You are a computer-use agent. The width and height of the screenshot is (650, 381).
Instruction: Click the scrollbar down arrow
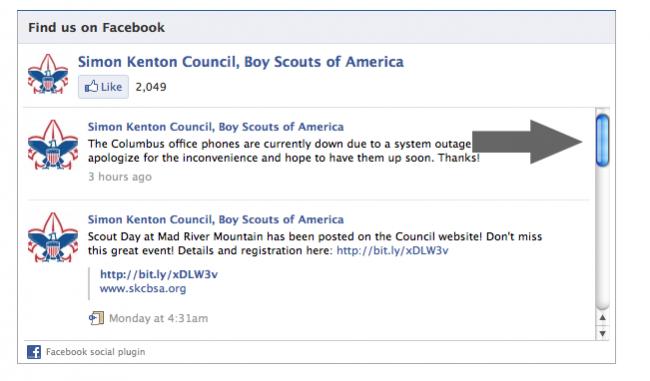click(602, 333)
